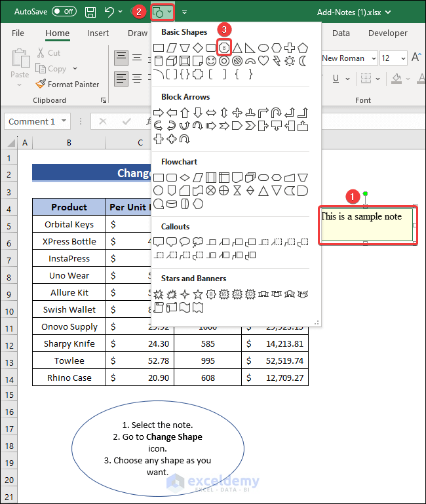This screenshot has width=426, height=504.
Task: Open the Borders dropdown arrow
Action: point(378,79)
